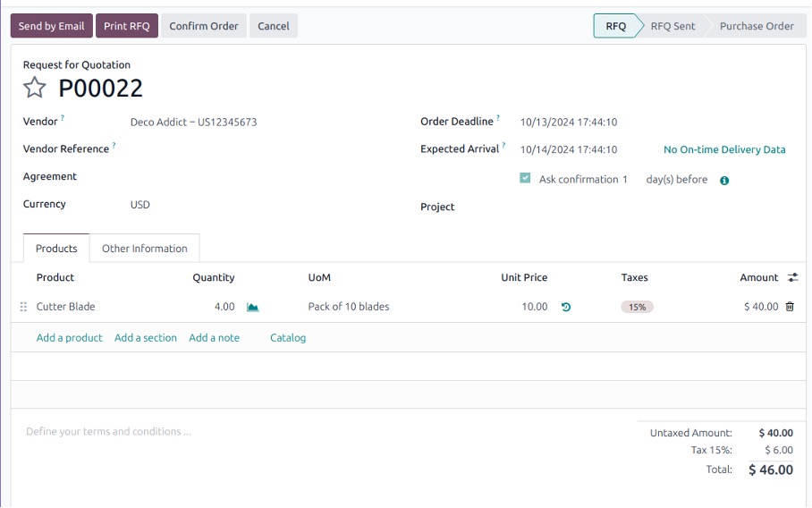812x508 pixels.
Task: Set status to RFQ Sent stage
Action: pyautogui.click(x=672, y=26)
